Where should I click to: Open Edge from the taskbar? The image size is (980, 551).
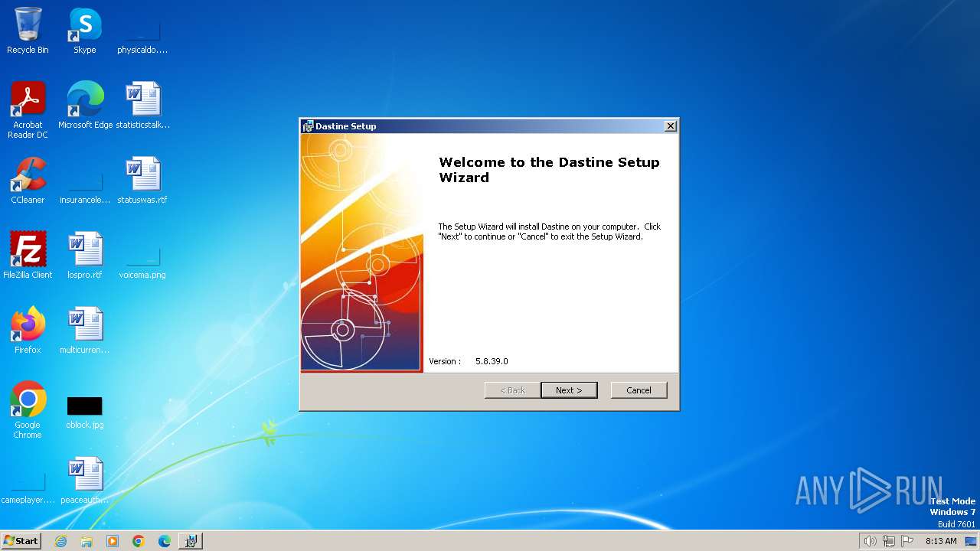tap(165, 541)
